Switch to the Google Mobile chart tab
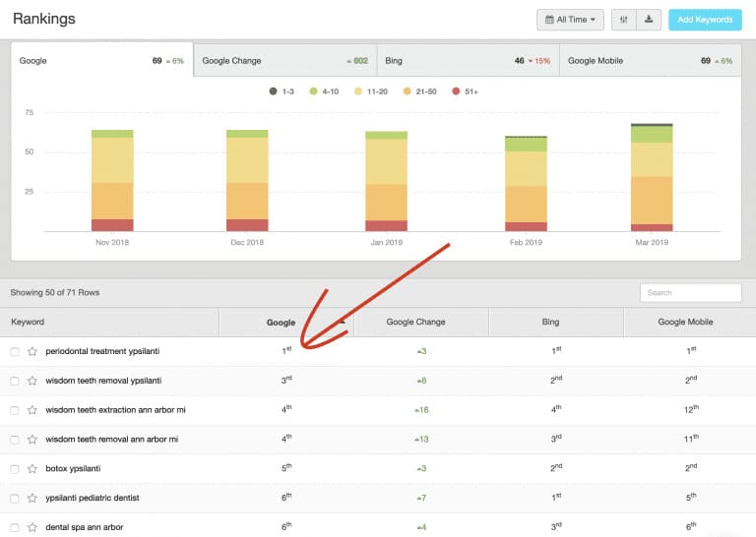The height and width of the screenshot is (537, 756). [651, 61]
